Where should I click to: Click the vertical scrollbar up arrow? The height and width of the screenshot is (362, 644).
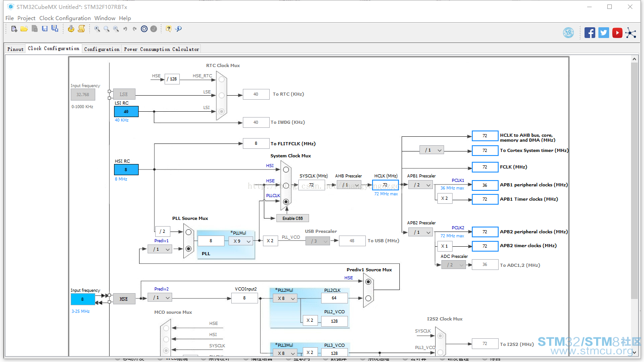(x=635, y=59)
